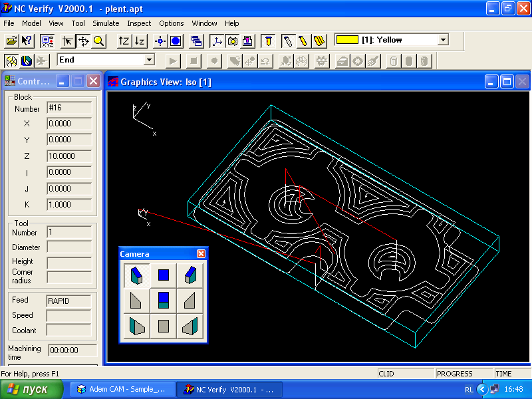Select bottom-right isometric camera view

[x=190, y=326]
